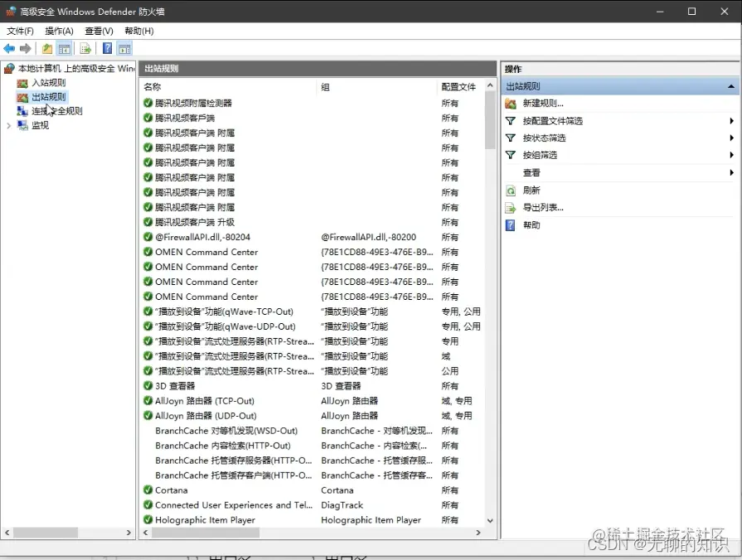742x560 pixels.
Task: Click 新建规则... action link
Action: [x=543, y=104]
